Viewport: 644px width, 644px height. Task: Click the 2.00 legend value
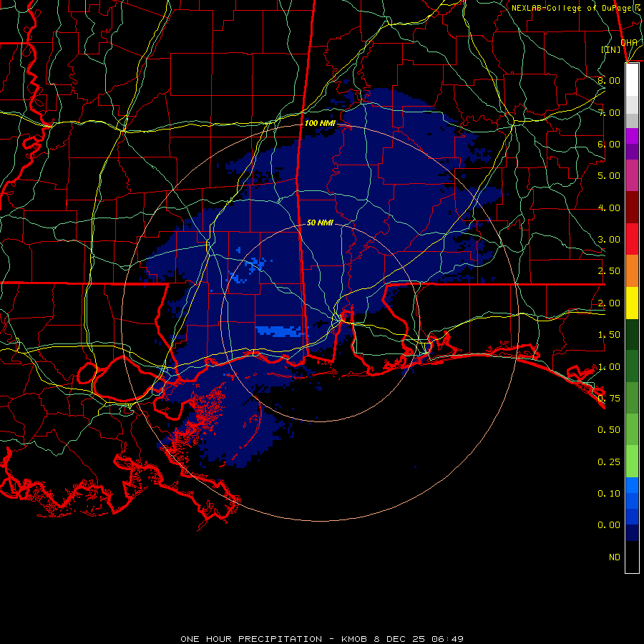[609, 303]
